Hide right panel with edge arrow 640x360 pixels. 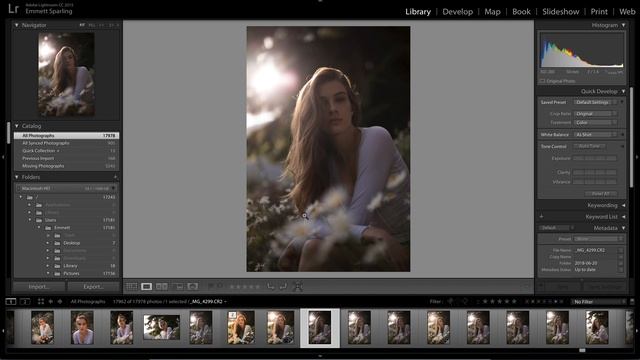[637, 157]
